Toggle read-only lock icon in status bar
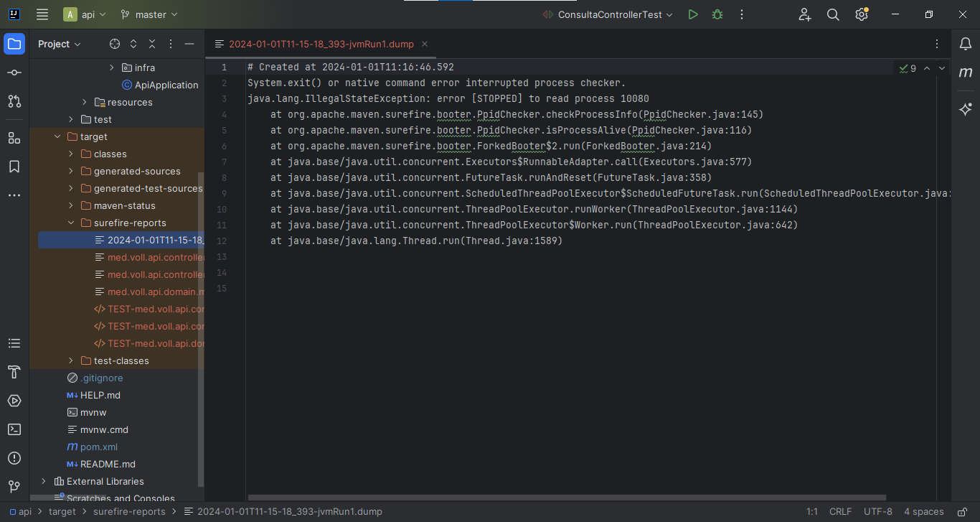The width and height of the screenshot is (980, 522). [x=962, y=512]
